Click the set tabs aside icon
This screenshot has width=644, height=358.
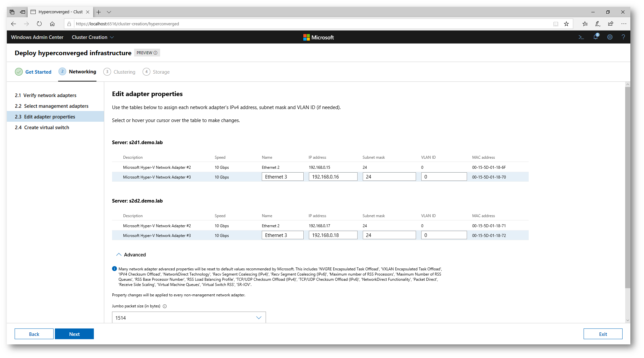(22, 12)
